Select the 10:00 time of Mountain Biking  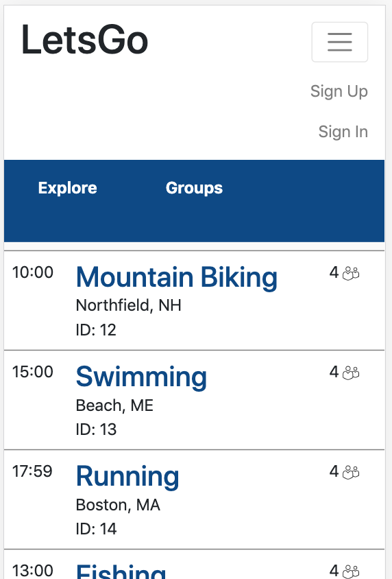click(33, 272)
